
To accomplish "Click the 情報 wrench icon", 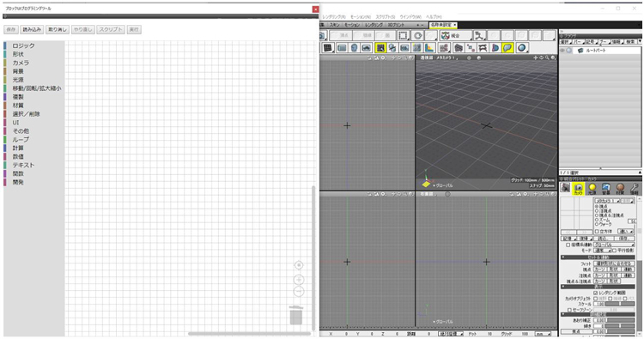I will click(635, 188).
